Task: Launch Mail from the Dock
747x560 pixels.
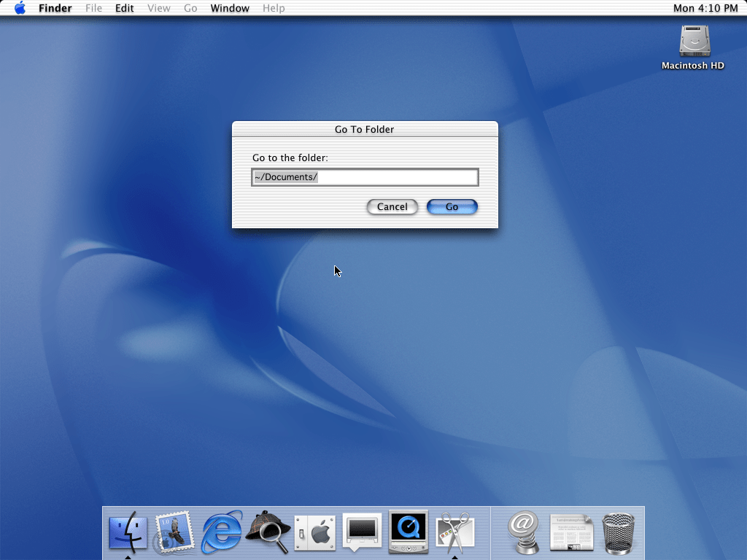Action: point(174,532)
